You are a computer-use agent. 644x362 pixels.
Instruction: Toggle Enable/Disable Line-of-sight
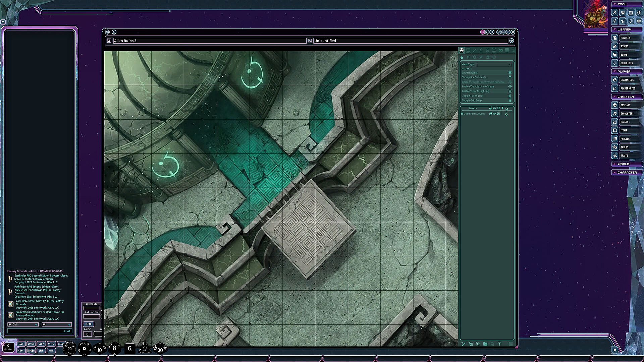(x=510, y=86)
